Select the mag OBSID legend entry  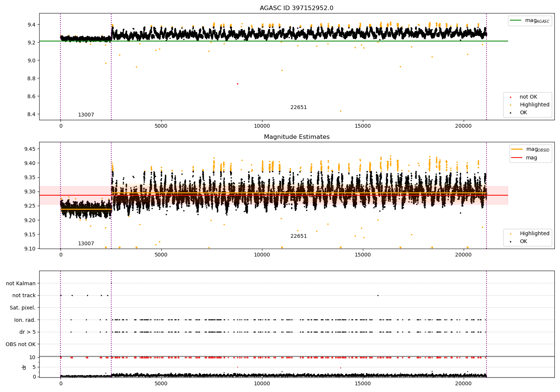point(531,149)
